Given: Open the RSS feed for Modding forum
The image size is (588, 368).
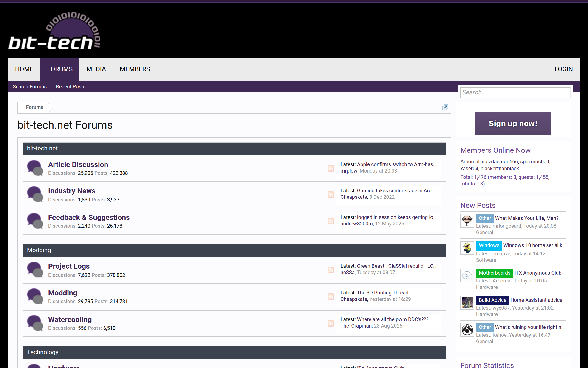Looking at the screenshot, I should click(331, 297).
